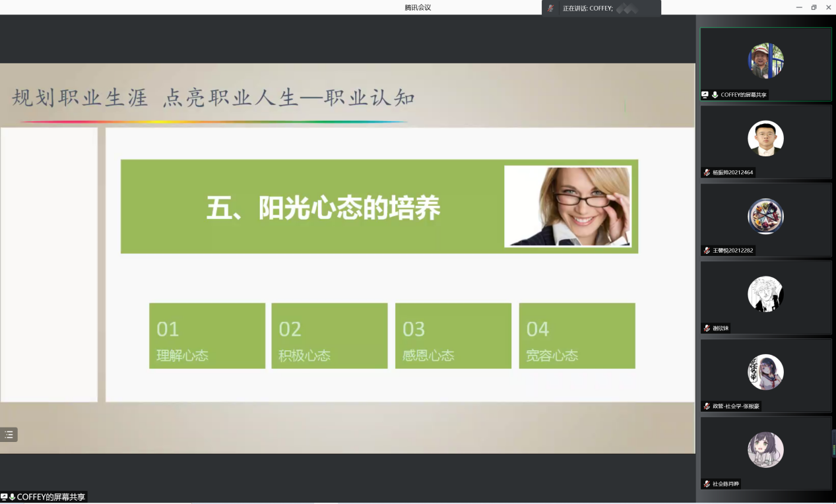Click muted mic icon beside 政管-社会学-张根豪
Viewport: 836px width, 504px height.
(x=707, y=406)
